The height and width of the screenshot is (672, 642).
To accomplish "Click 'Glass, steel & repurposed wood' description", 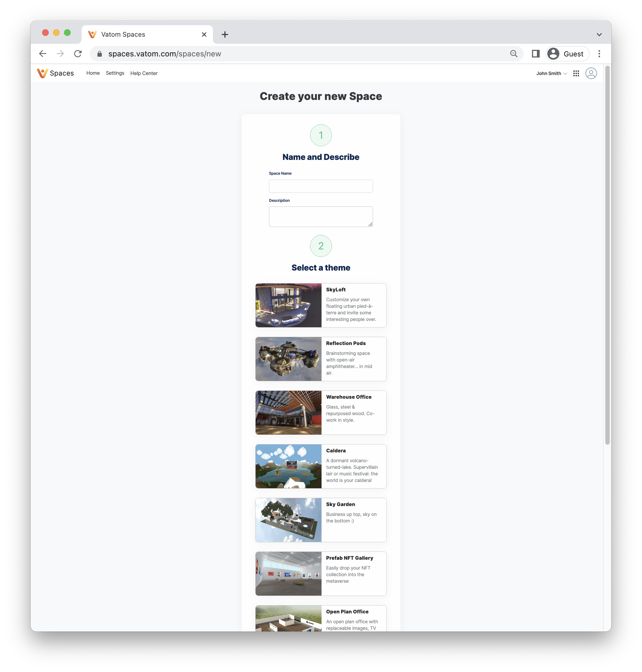I will 350,414.
